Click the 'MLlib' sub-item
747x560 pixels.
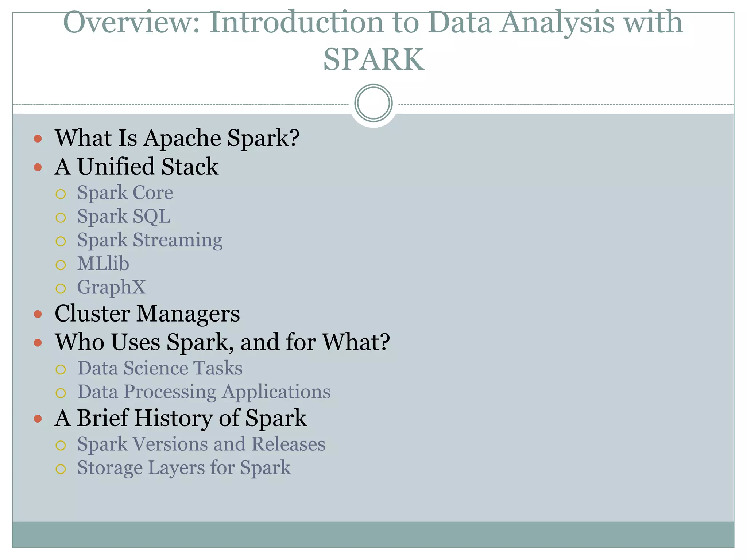point(103,264)
